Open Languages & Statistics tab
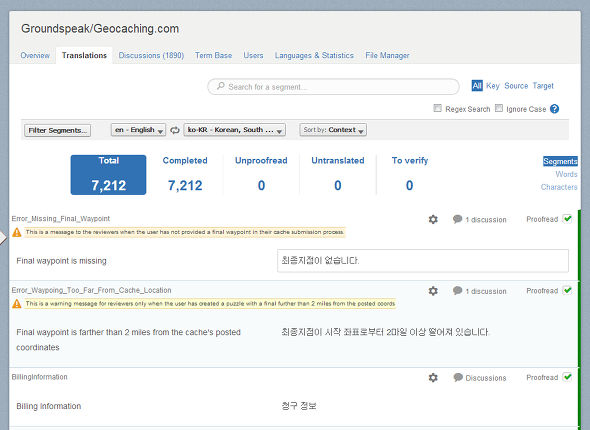This screenshot has width=590, height=430. pos(314,55)
